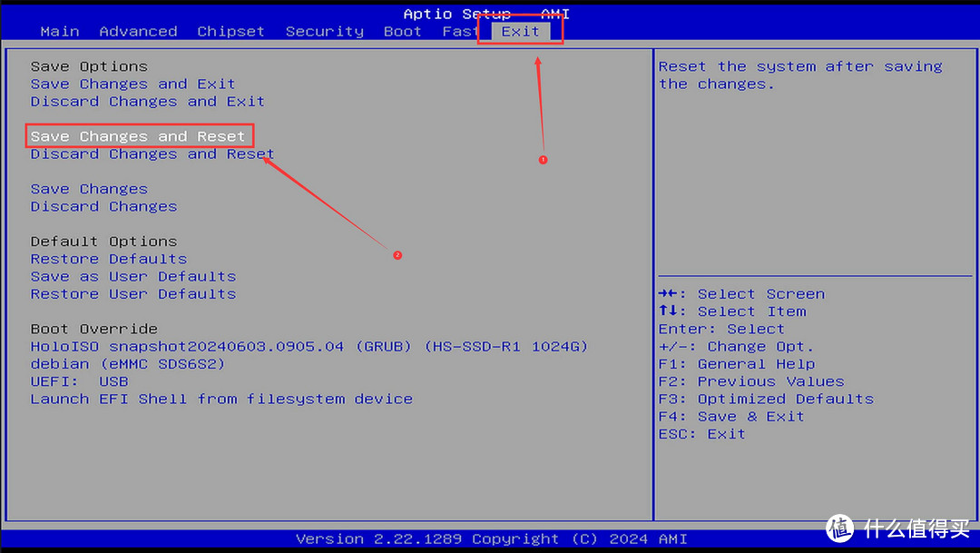
Task: Select the Security tab
Action: (324, 31)
